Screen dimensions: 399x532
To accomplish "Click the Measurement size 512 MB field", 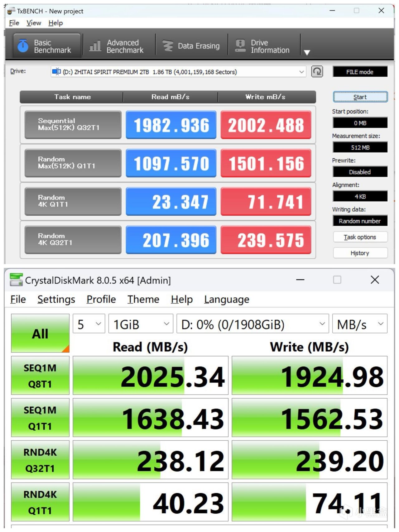I will coord(360,147).
